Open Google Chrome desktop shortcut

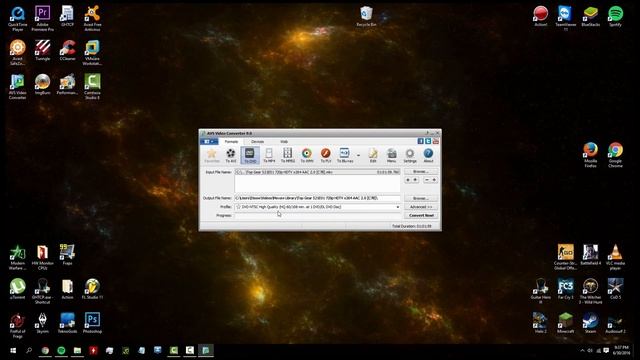click(615, 155)
